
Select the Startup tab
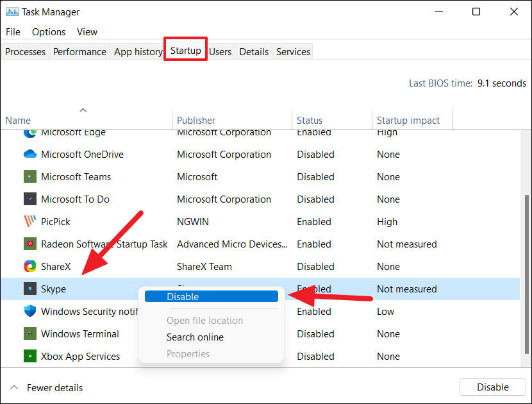[186, 50]
